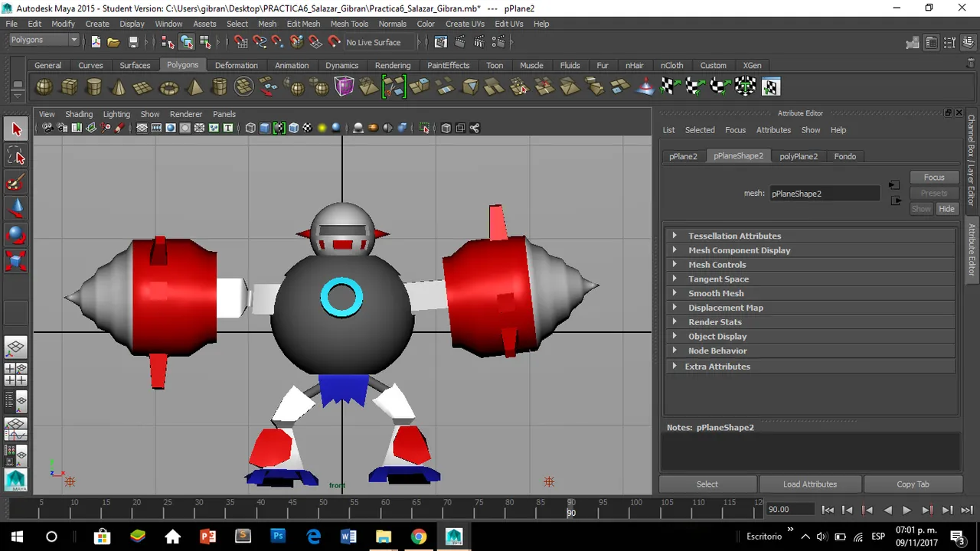Toggle snap to curves magnet

pyautogui.click(x=260, y=42)
